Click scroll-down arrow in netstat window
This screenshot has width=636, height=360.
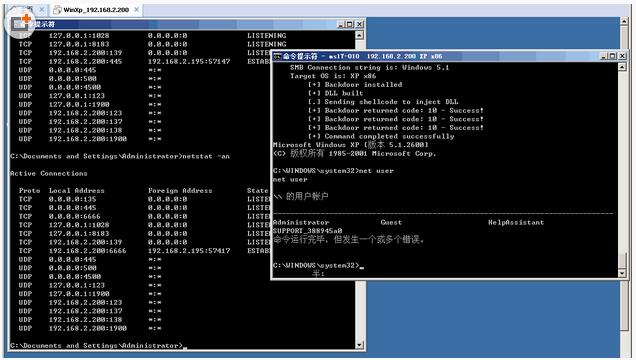click(x=359, y=345)
